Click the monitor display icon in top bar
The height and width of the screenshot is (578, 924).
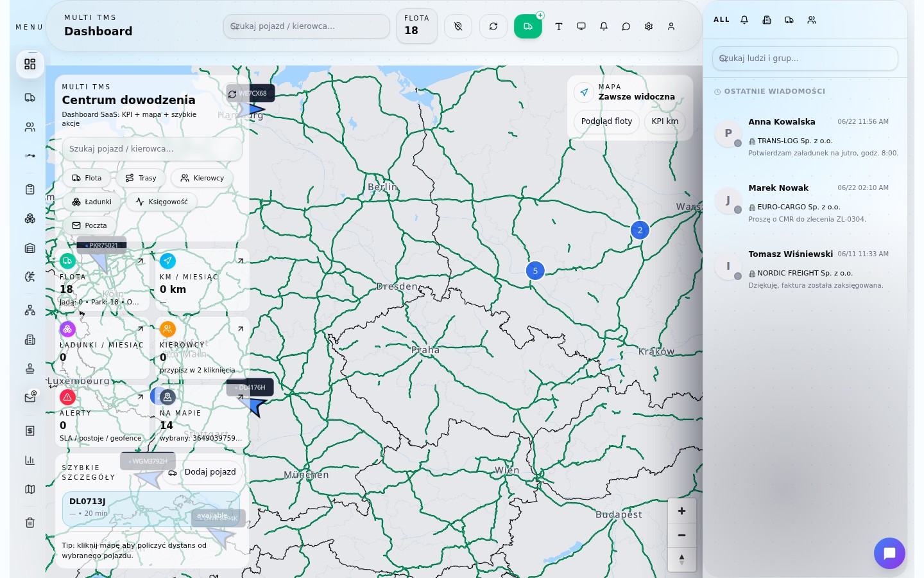tap(581, 26)
